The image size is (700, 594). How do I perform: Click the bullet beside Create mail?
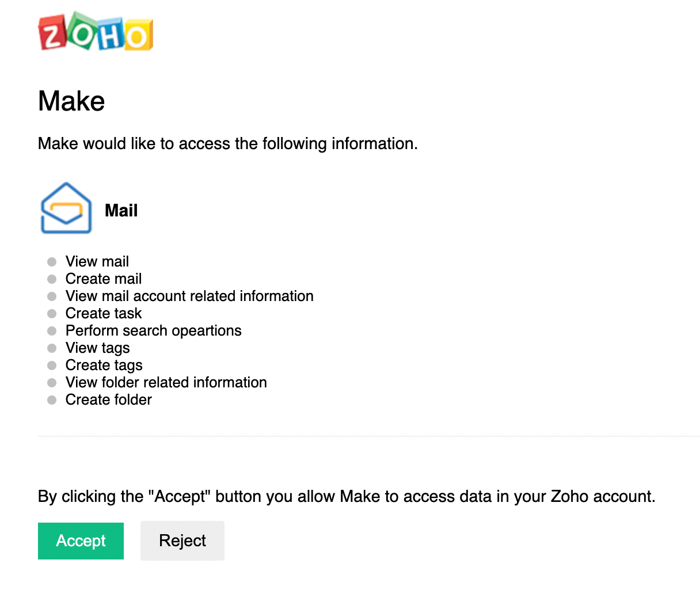52,279
